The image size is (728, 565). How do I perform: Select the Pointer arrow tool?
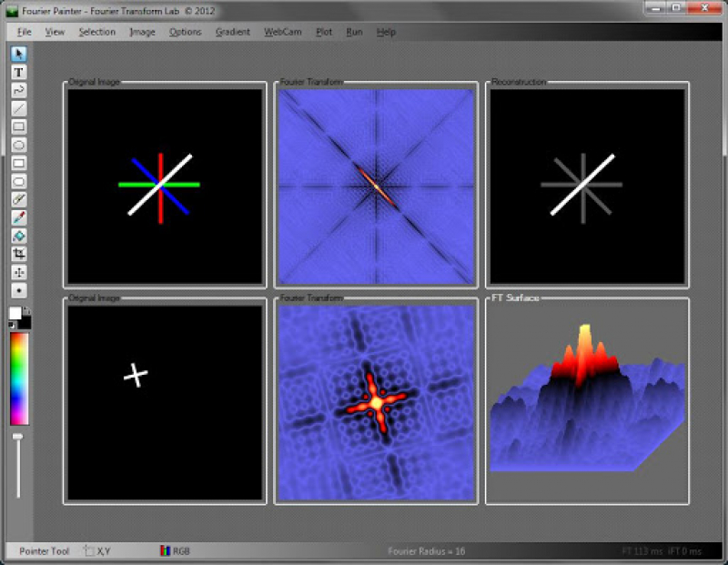click(18, 54)
